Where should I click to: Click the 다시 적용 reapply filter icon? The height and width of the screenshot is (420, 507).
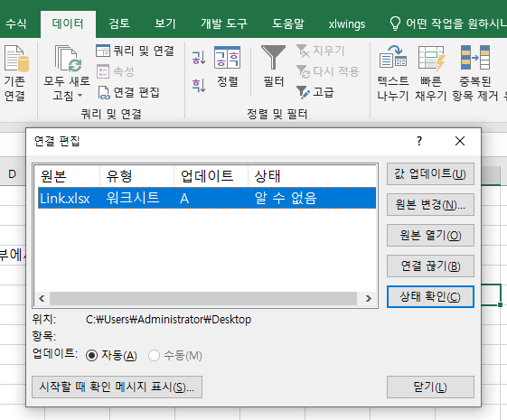[x=303, y=71]
